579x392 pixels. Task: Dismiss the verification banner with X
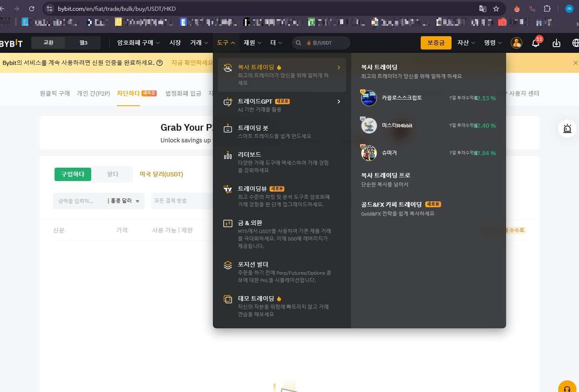point(575,63)
